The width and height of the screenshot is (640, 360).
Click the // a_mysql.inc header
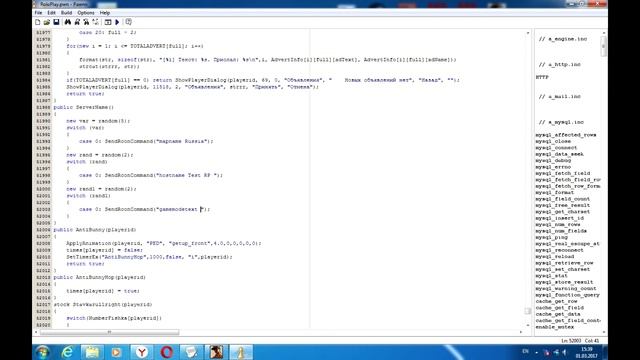[561, 122]
